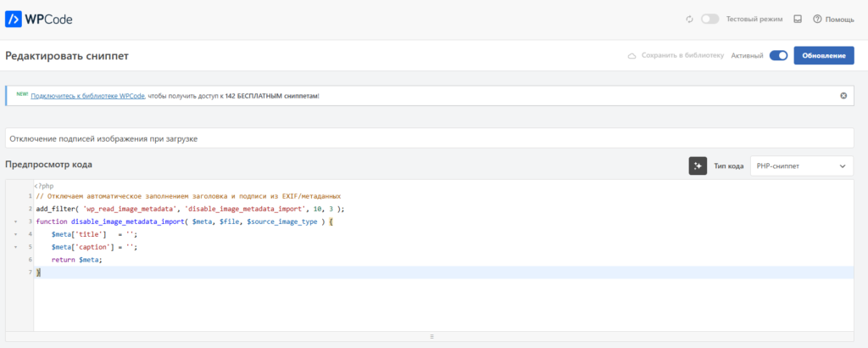The width and height of the screenshot is (868, 348).
Task: Click the add_filter code line
Action: 190,209
